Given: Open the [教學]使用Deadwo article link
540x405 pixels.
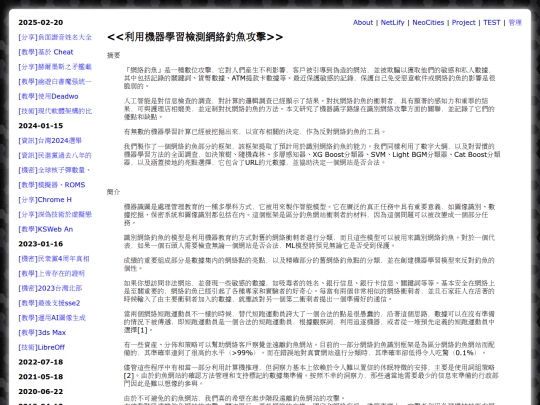Looking at the screenshot, I should (x=48, y=96).
